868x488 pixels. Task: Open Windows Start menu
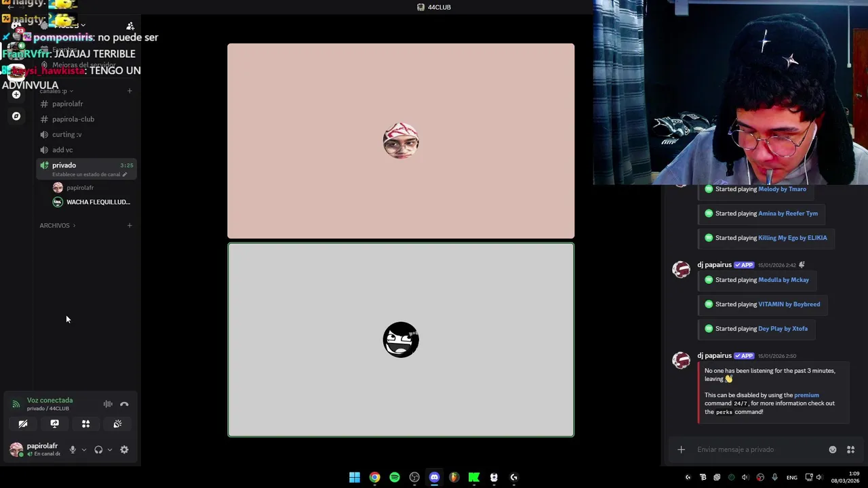[x=355, y=477]
